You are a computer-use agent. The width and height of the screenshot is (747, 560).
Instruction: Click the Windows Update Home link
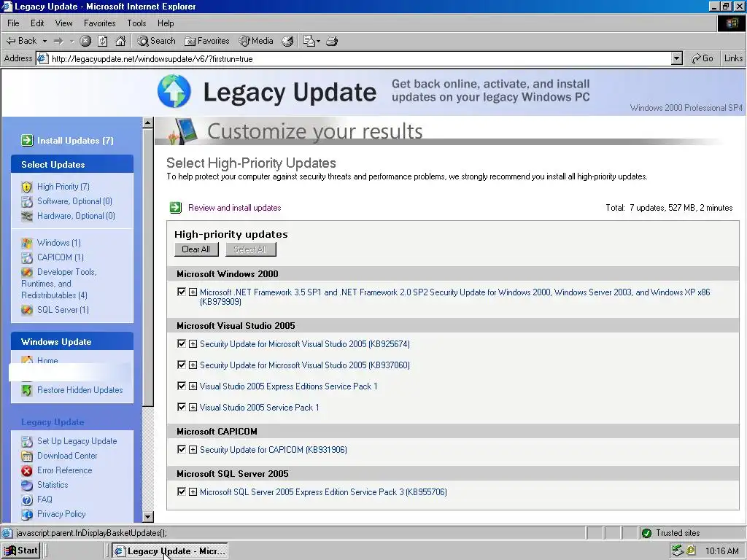(x=47, y=360)
